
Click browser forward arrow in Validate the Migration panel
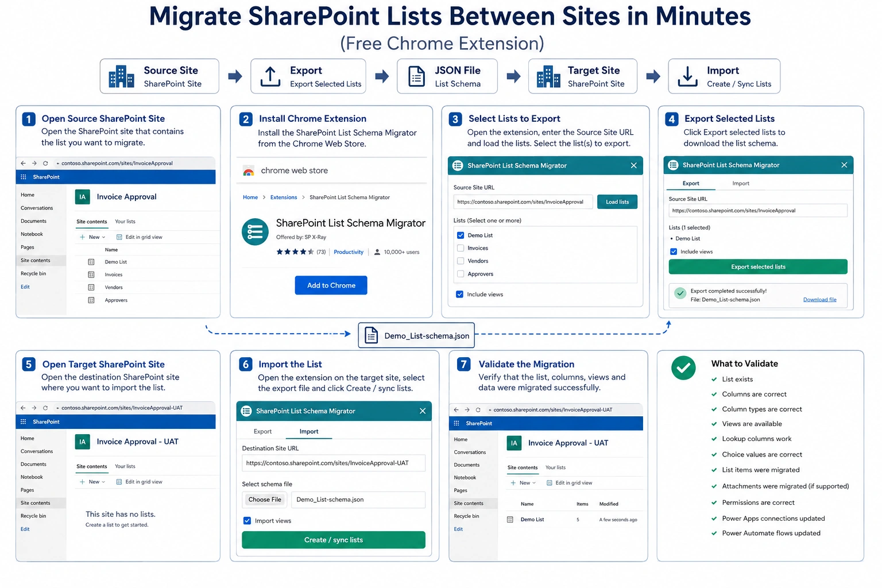pos(467,410)
